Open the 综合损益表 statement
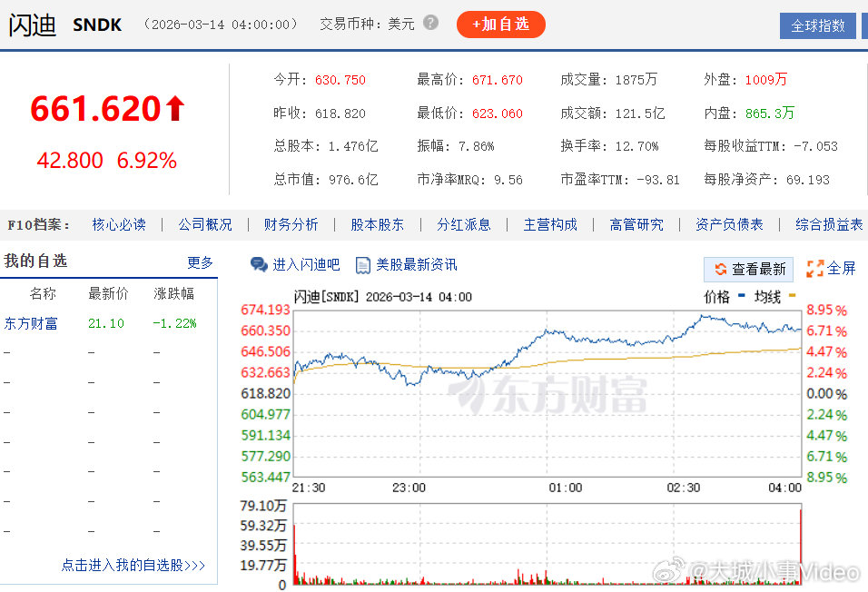The height and width of the screenshot is (592, 868). [828, 224]
